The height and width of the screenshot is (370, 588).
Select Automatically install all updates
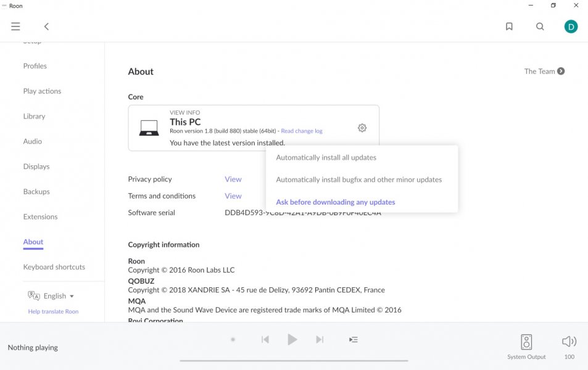click(326, 157)
